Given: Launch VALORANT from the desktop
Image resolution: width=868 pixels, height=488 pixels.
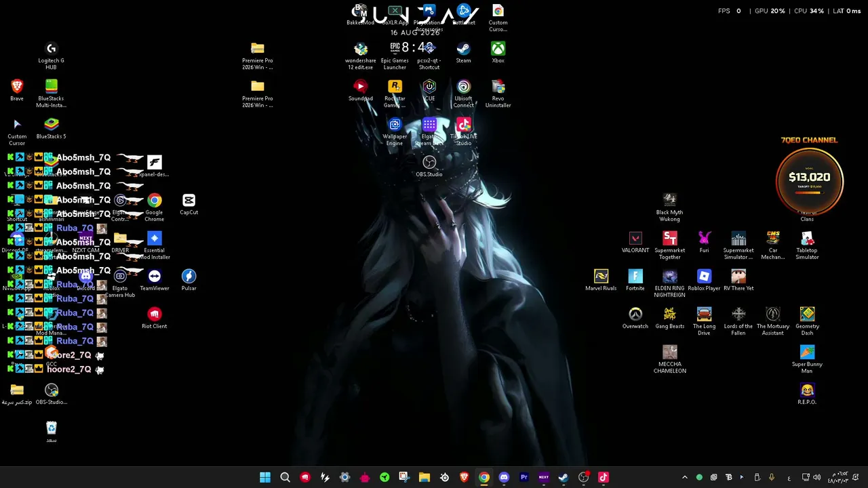Looking at the screenshot, I should 635,242.
